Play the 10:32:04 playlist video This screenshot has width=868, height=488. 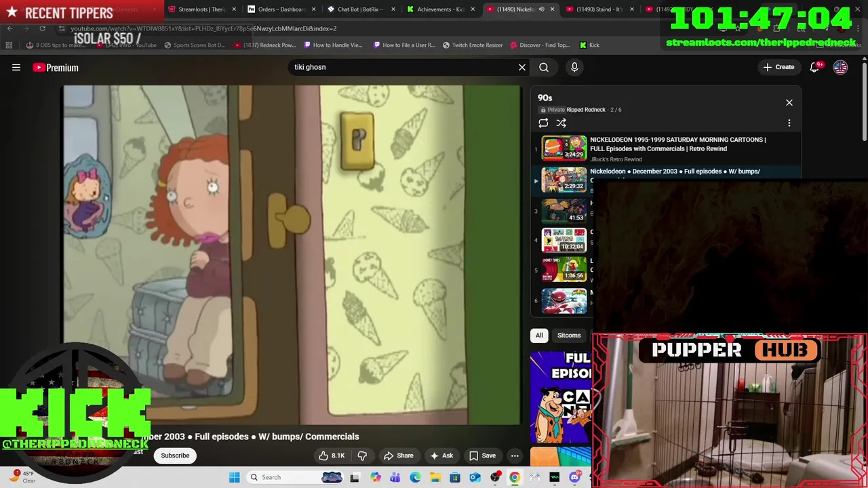564,240
